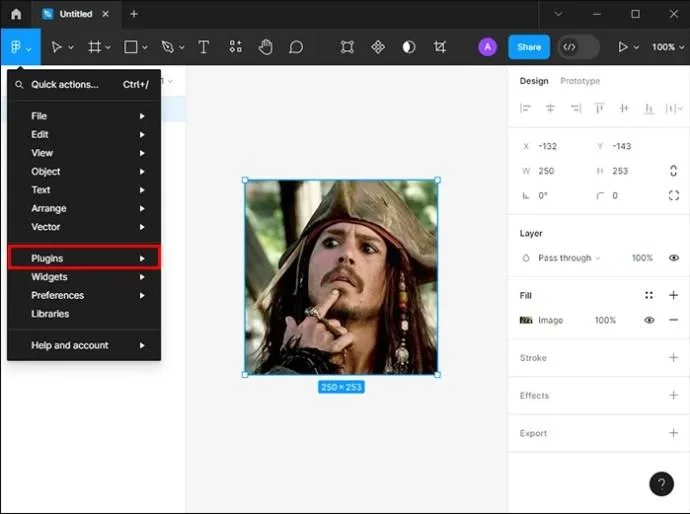
Task: Open Help and account submenu
Action: pyautogui.click(x=84, y=345)
